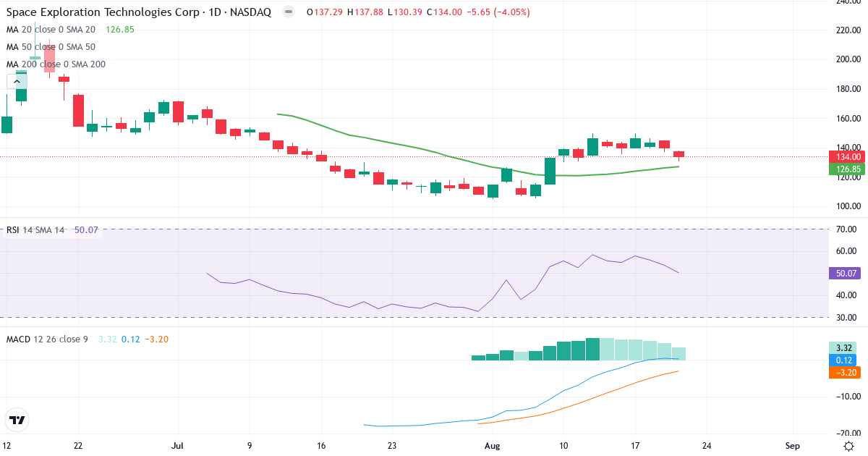The image size is (868, 456).
Task: Select the MA 200 indicator legend
Action: coord(56,64)
